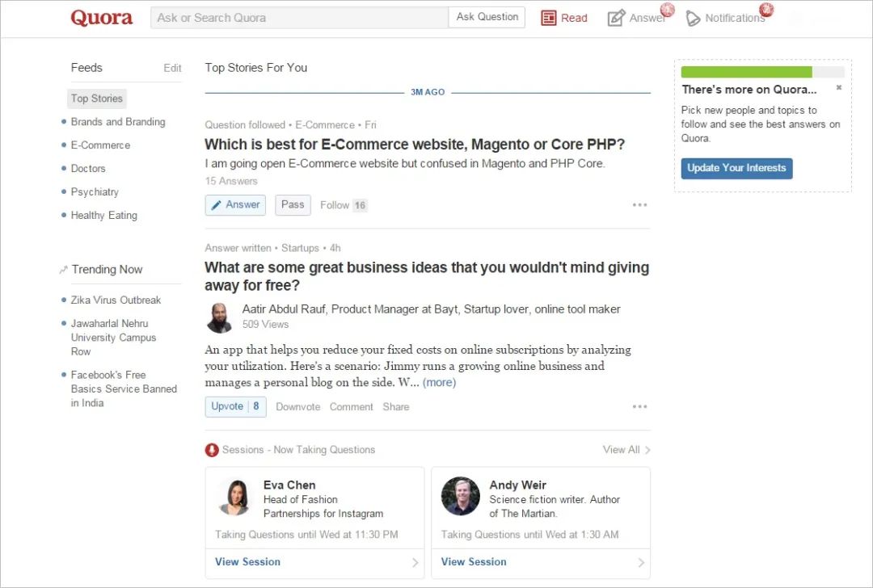Click the Read newspaper icon
The height and width of the screenshot is (588, 873).
(x=548, y=18)
